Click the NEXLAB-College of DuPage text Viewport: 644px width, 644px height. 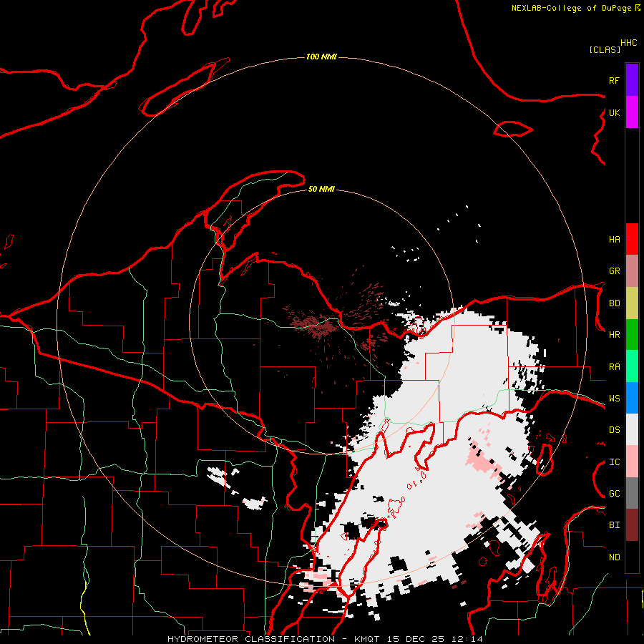(x=571, y=8)
